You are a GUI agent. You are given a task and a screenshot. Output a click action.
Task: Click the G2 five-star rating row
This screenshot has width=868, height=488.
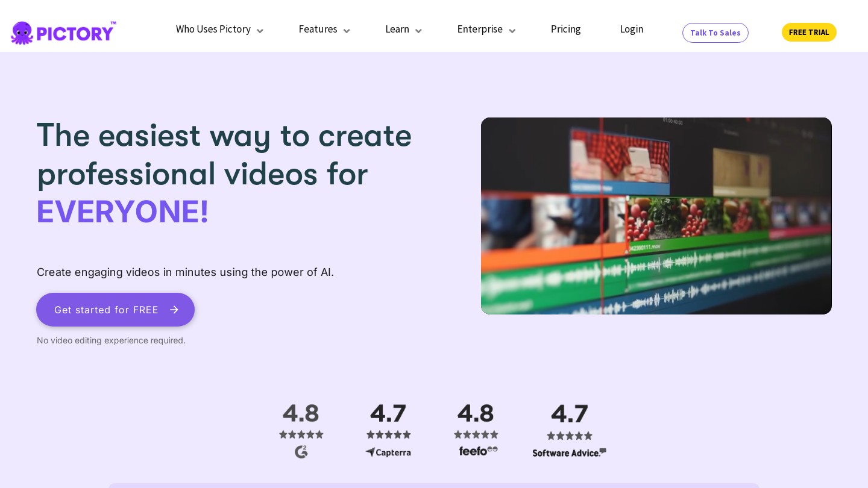[301, 434]
